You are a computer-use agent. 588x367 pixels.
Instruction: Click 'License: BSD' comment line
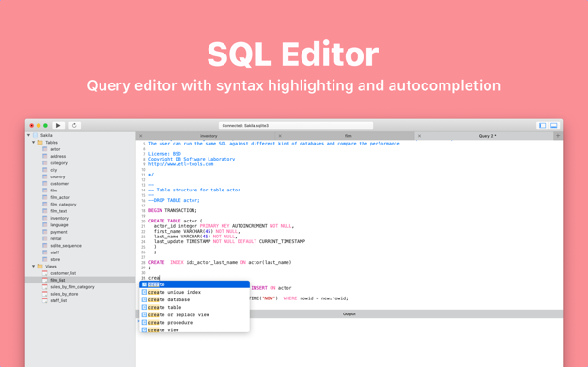(x=164, y=154)
